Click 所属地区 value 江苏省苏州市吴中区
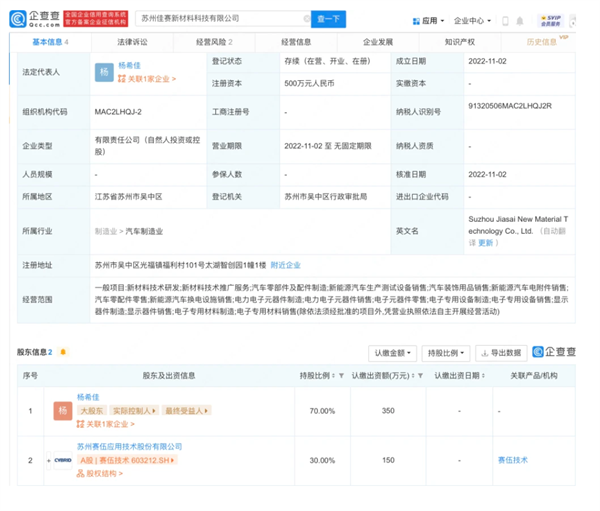The height and width of the screenshot is (511, 600). pyautogui.click(x=129, y=197)
